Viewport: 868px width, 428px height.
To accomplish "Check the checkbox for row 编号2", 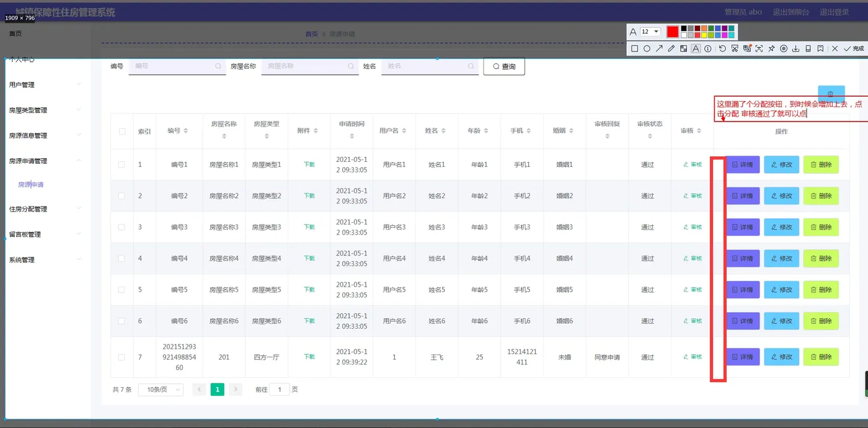I will [x=122, y=195].
